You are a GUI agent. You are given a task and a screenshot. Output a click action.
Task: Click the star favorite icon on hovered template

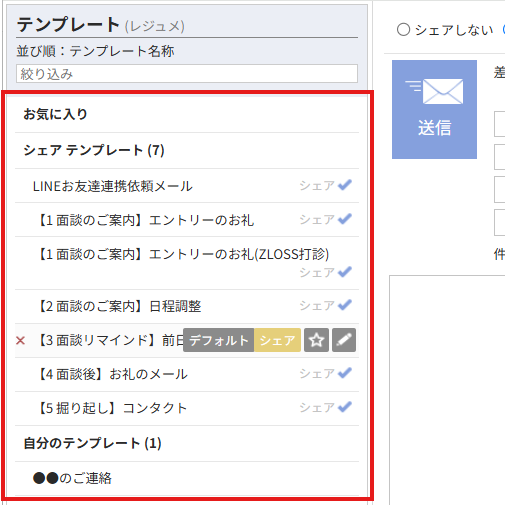click(x=316, y=340)
